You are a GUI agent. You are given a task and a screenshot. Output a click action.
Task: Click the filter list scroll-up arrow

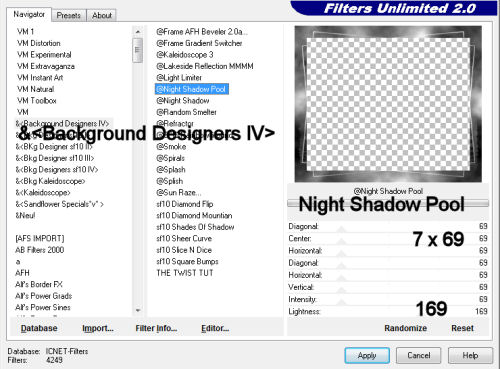[138, 32]
